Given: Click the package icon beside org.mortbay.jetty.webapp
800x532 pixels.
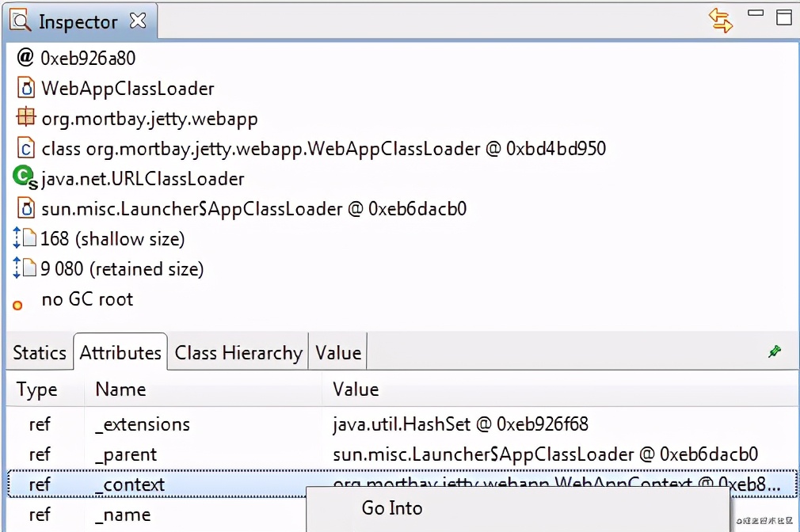Looking at the screenshot, I should tap(26, 118).
